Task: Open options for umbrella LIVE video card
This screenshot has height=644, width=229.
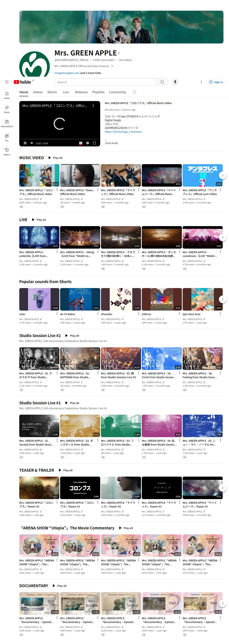Action: click(x=57, y=252)
